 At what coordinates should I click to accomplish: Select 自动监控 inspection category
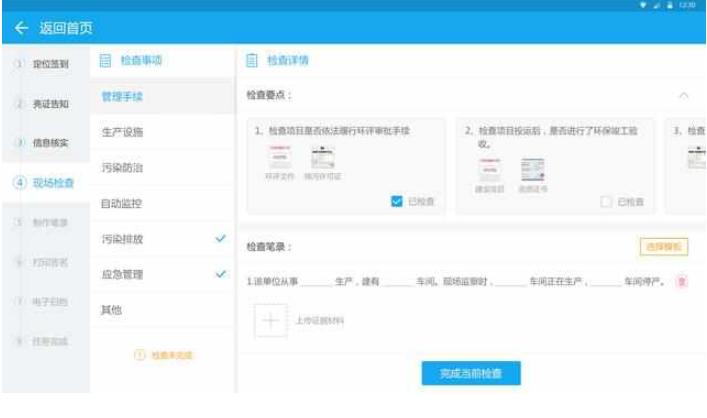pyautogui.click(x=122, y=204)
